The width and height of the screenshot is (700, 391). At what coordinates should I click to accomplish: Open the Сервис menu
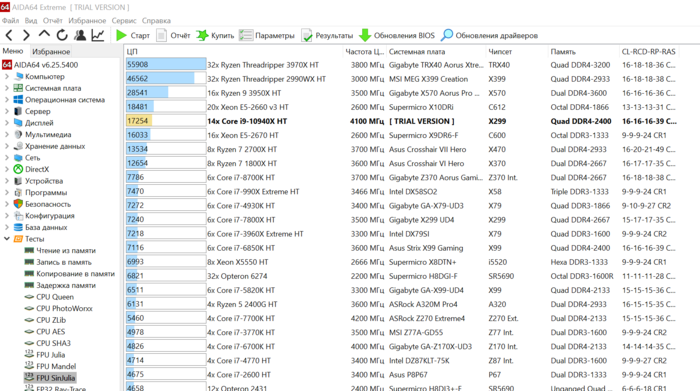pos(124,21)
